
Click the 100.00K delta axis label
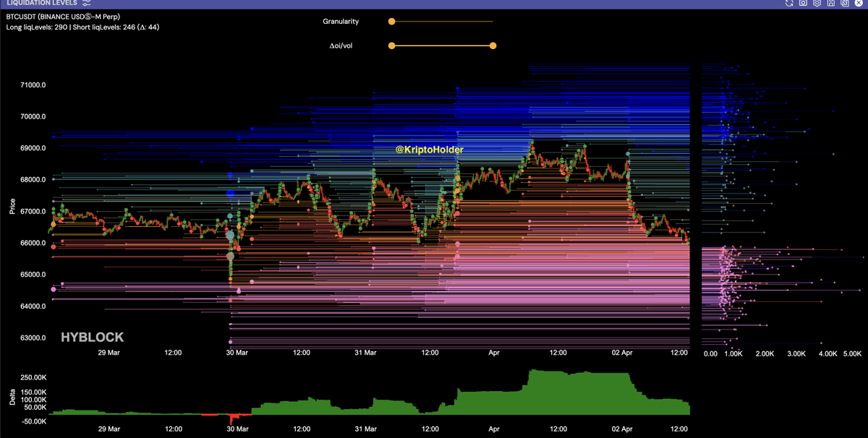pyautogui.click(x=32, y=400)
